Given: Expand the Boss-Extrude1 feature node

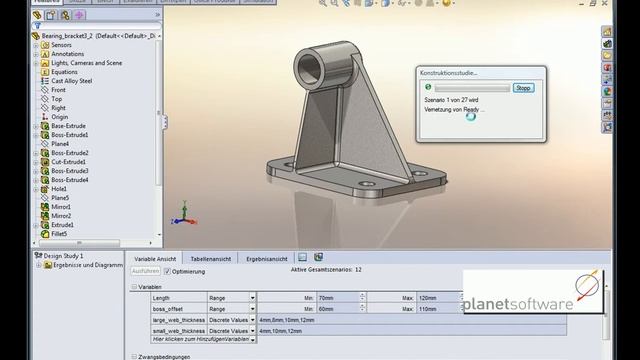Looking at the screenshot, I should (x=36, y=135).
